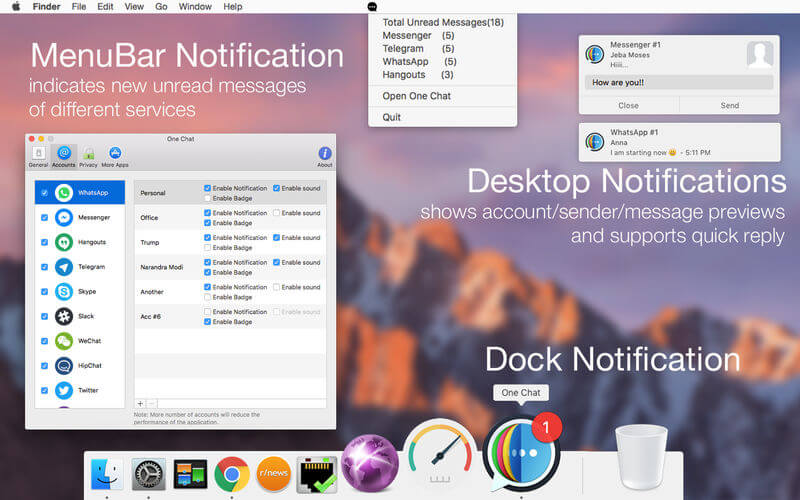Click the One Chat icon in Dock
The width and height of the screenshot is (800, 500).
point(520,454)
